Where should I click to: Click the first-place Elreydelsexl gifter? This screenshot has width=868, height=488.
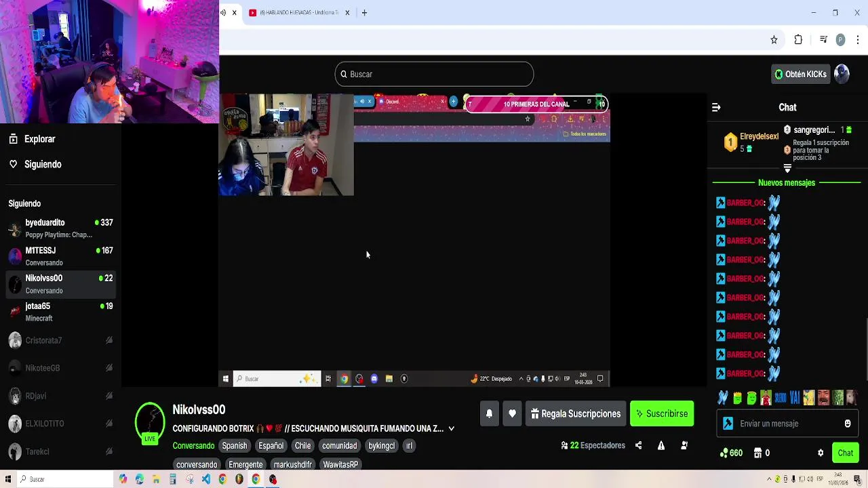pyautogui.click(x=750, y=142)
